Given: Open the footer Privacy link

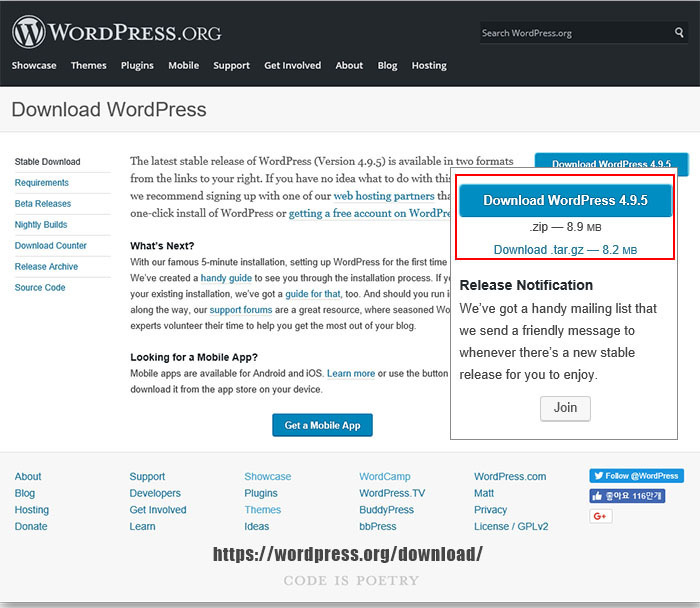Looking at the screenshot, I should pyautogui.click(x=490, y=510).
